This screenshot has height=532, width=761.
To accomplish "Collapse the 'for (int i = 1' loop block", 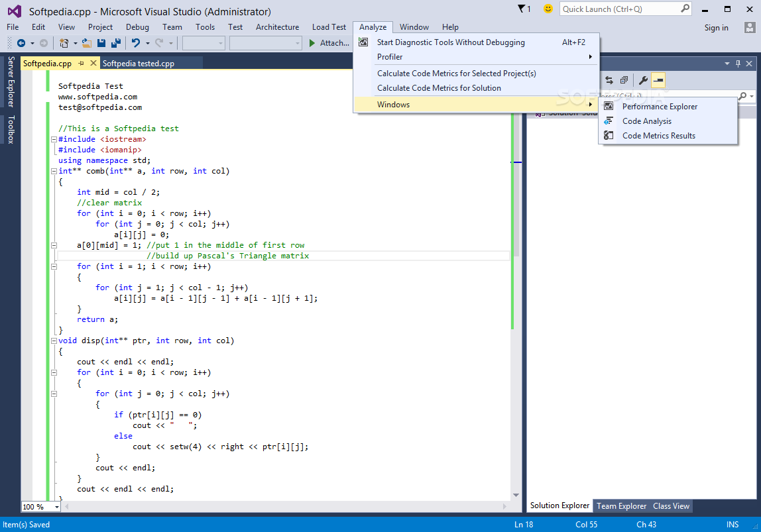I will coord(54,267).
